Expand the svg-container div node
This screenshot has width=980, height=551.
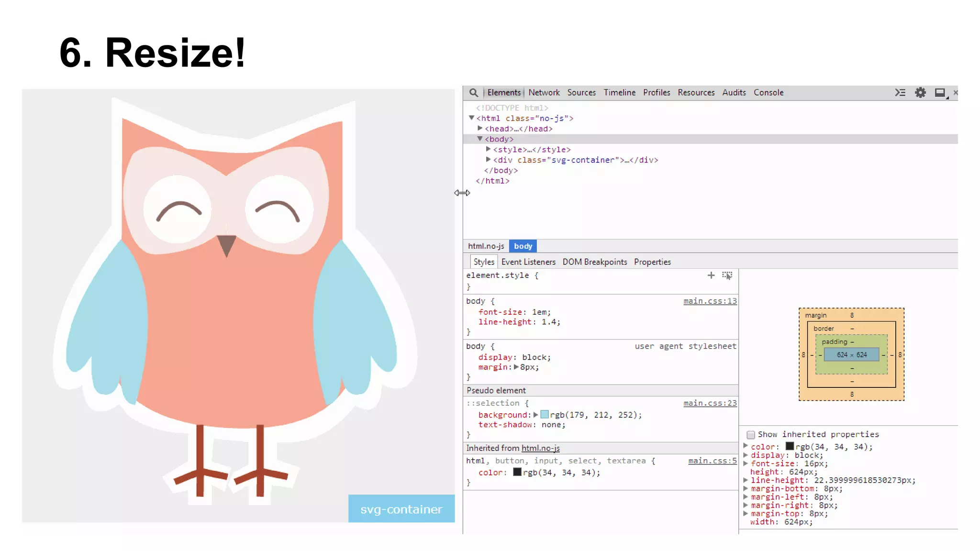pos(488,160)
